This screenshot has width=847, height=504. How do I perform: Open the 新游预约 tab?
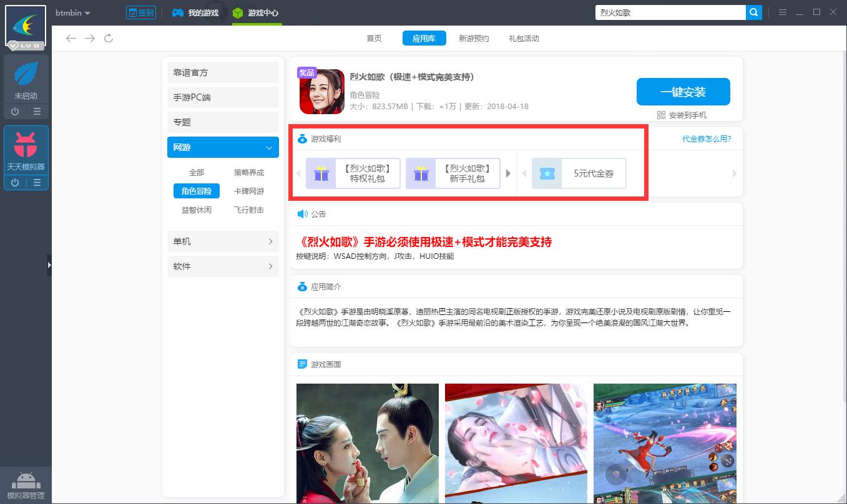click(474, 39)
